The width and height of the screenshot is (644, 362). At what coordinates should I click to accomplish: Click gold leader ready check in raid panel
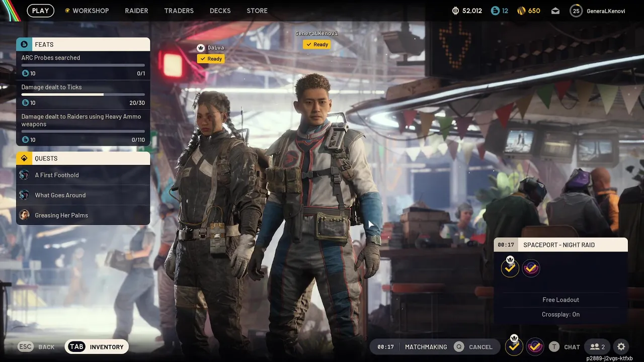click(510, 268)
